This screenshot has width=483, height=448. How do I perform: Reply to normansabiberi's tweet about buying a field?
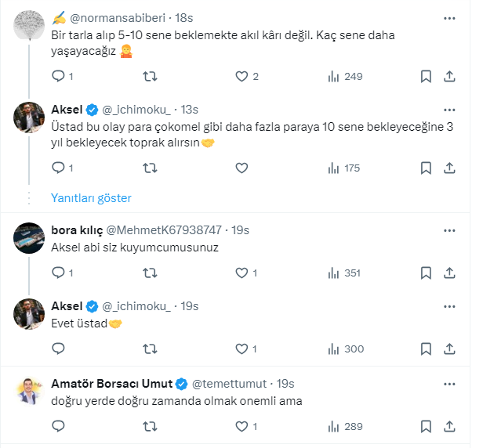(x=58, y=77)
